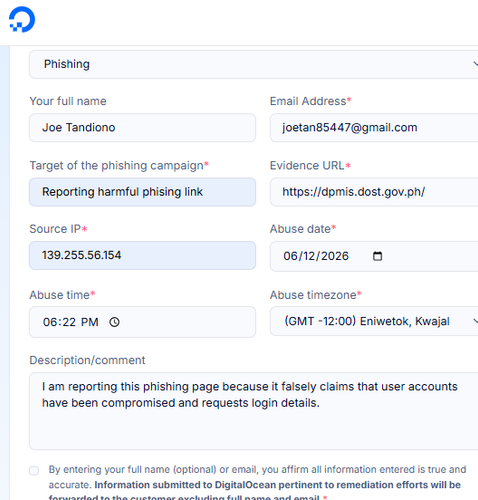Focus the Description/comment text area

(x=254, y=411)
